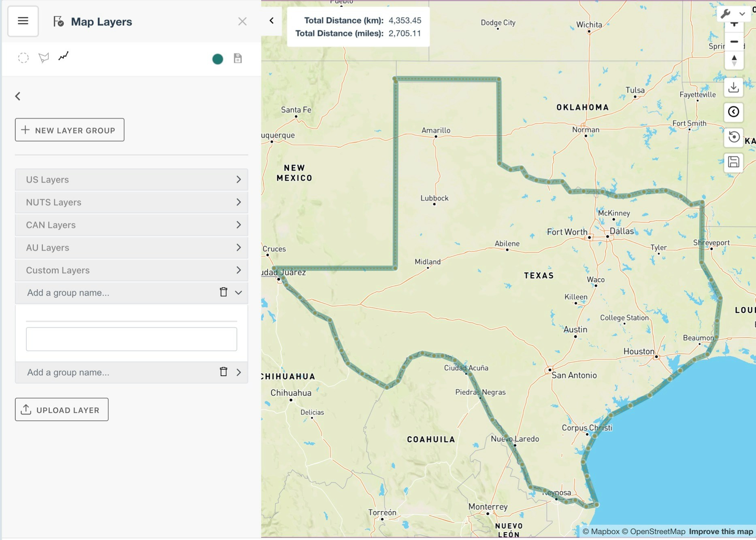Click the save map floppy icon
756x540 pixels.
pyautogui.click(x=733, y=162)
